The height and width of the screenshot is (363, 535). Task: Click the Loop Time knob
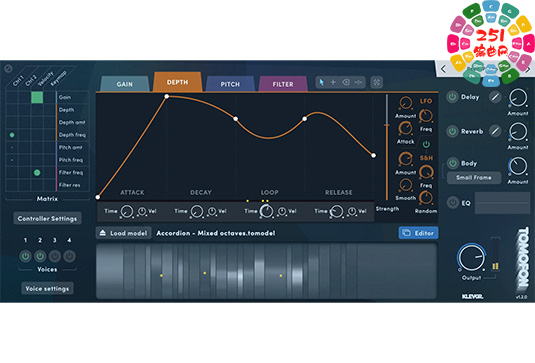coord(266,212)
